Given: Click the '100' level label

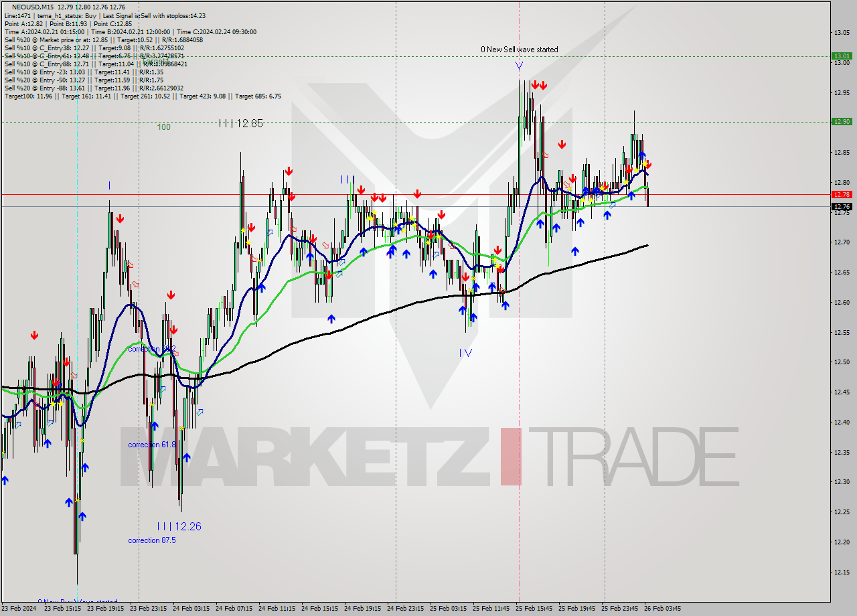Looking at the screenshot, I should (164, 127).
